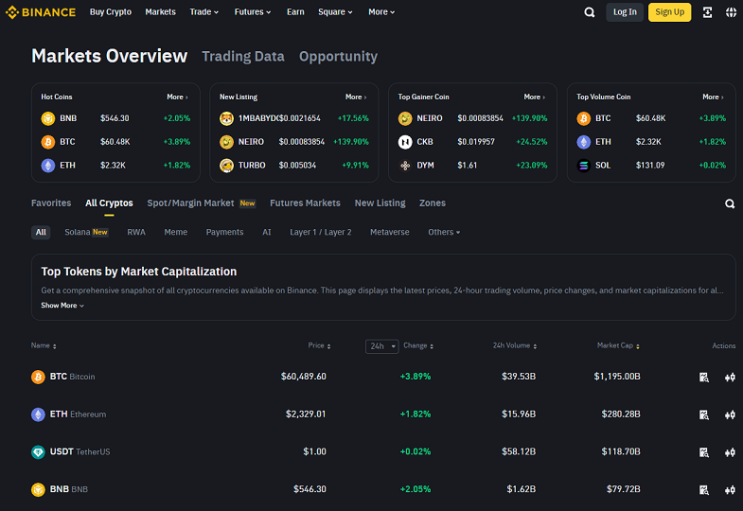Filter by Metaverse category
Screen dimensions: 743x511
[390, 232]
